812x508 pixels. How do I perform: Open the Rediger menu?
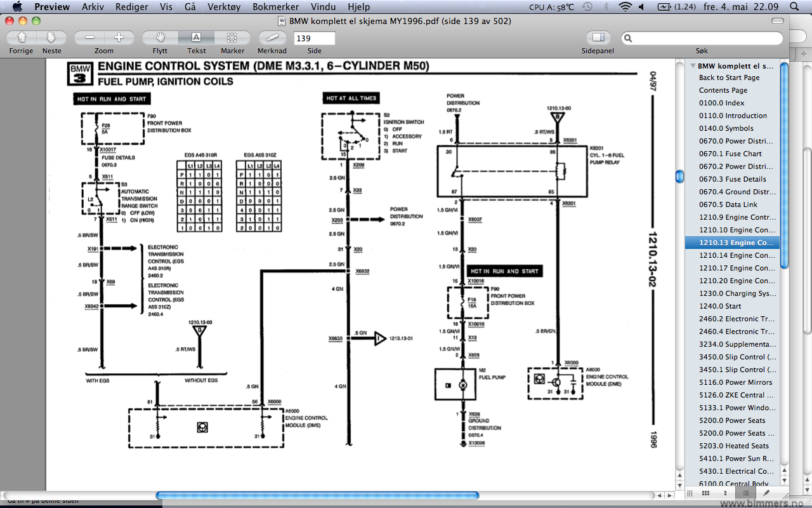tap(132, 7)
